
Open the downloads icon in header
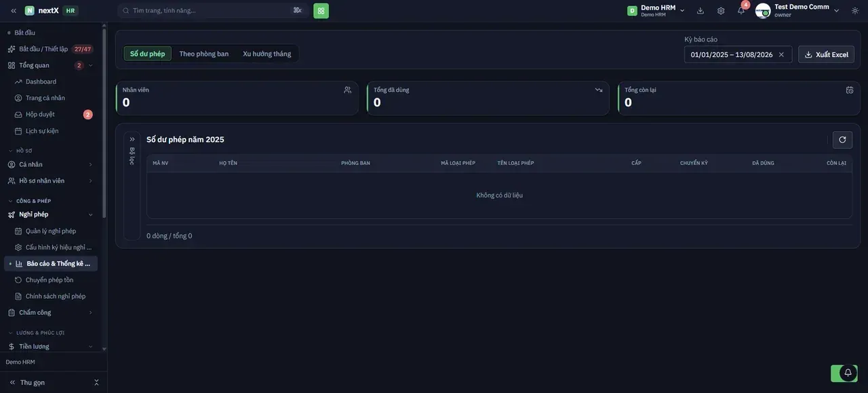tap(701, 11)
